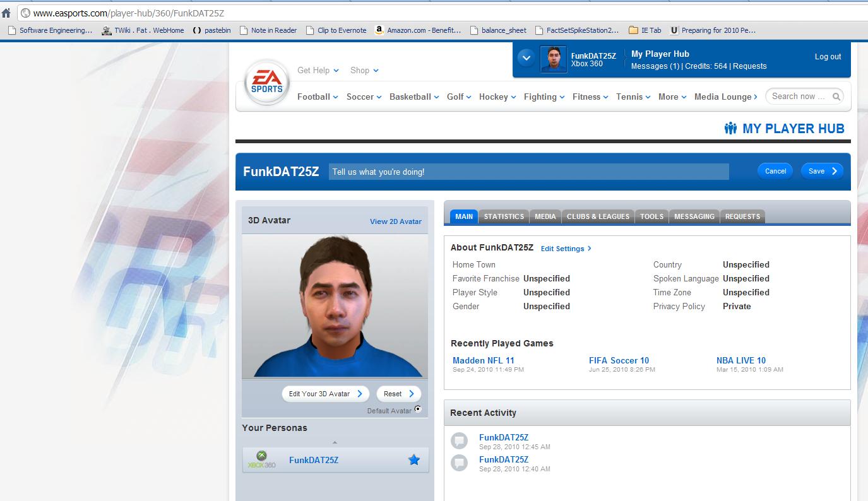868x501 pixels.
Task: Click the Cancel button
Action: 775,171
